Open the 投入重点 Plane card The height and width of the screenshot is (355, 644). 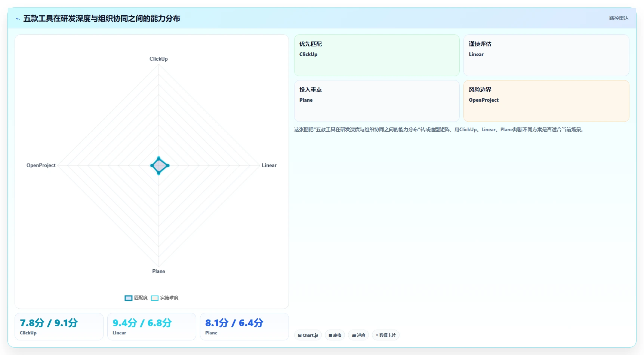click(x=377, y=101)
